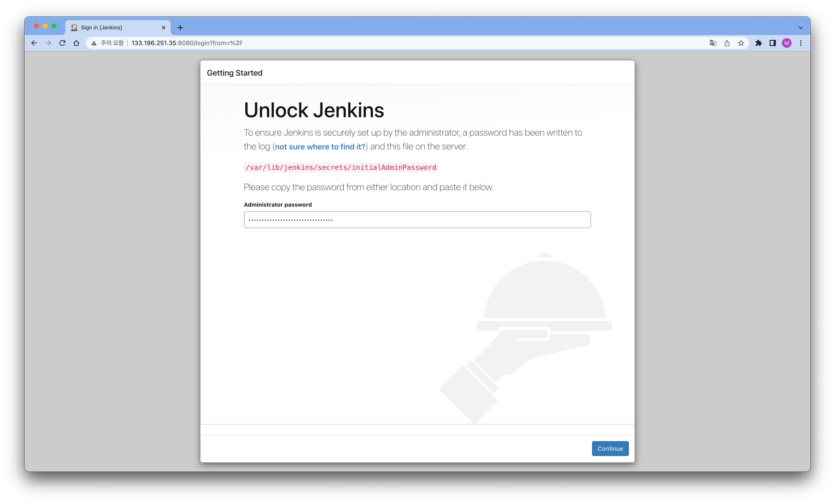Toggle the browser side panel icon
Image resolution: width=835 pixels, height=504 pixels.
coord(773,43)
